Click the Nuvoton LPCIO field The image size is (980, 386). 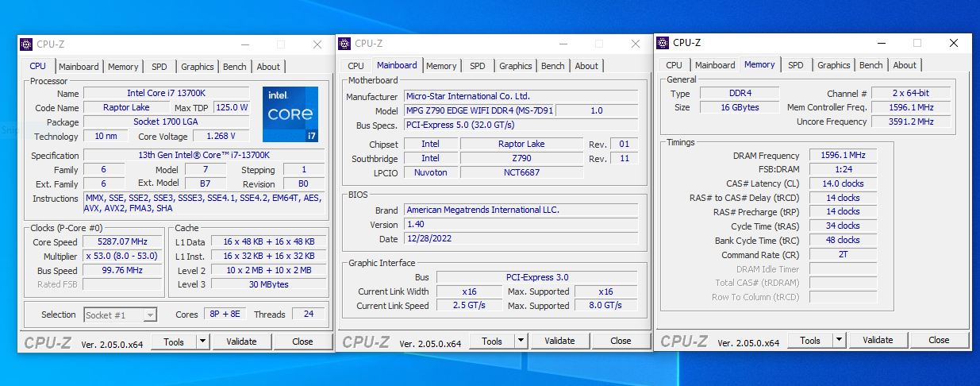[x=430, y=172]
